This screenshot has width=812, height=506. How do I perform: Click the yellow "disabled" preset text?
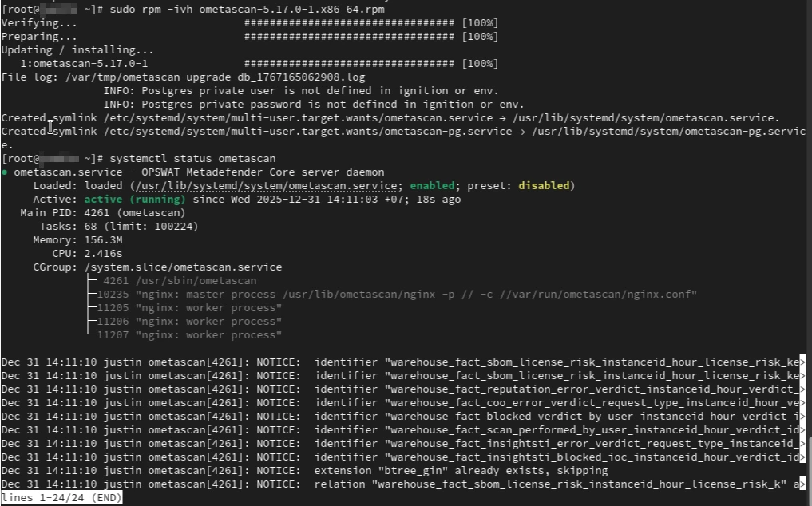pos(543,186)
